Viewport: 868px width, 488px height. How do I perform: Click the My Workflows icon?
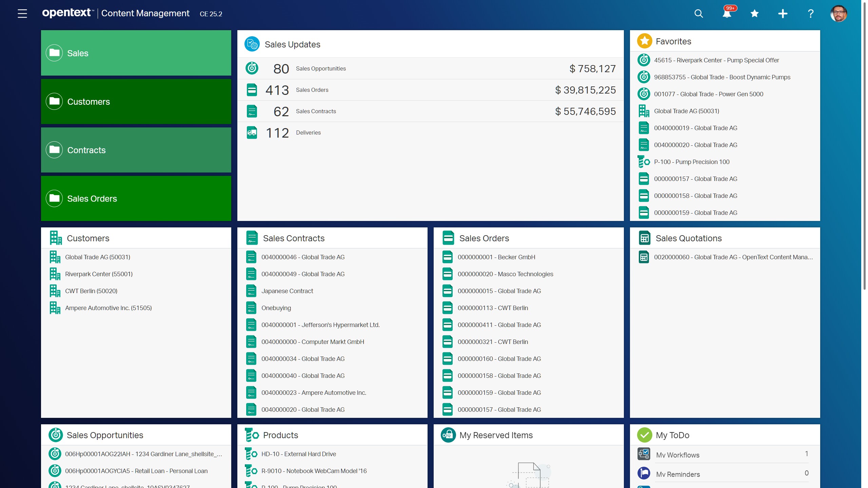[x=644, y=453]
